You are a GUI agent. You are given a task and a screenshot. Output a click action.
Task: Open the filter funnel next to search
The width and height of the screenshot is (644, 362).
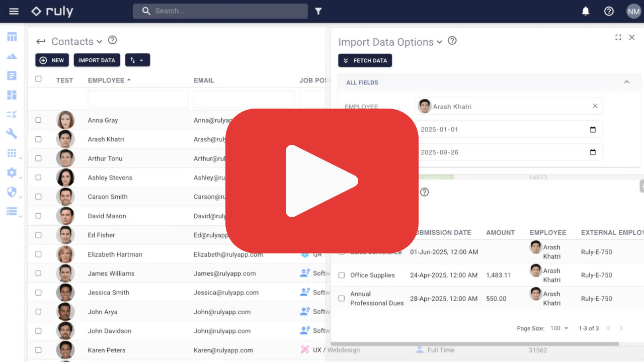[x=318, y=11]
